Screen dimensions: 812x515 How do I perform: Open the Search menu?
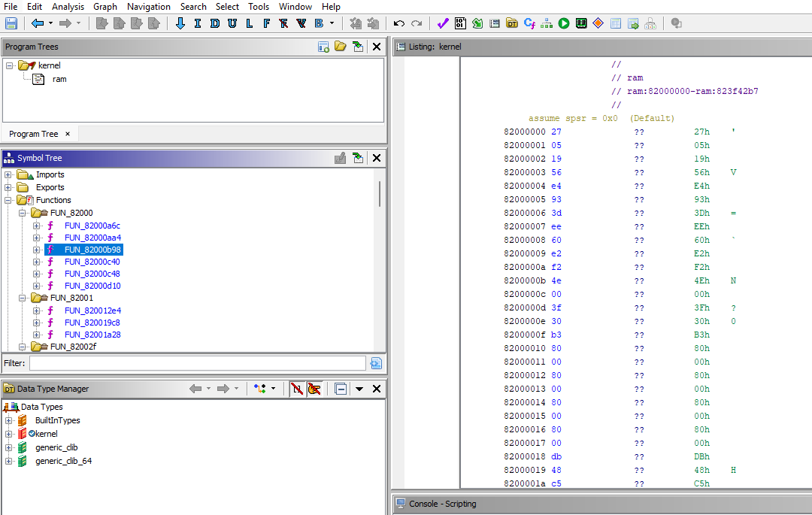point(193,7)
